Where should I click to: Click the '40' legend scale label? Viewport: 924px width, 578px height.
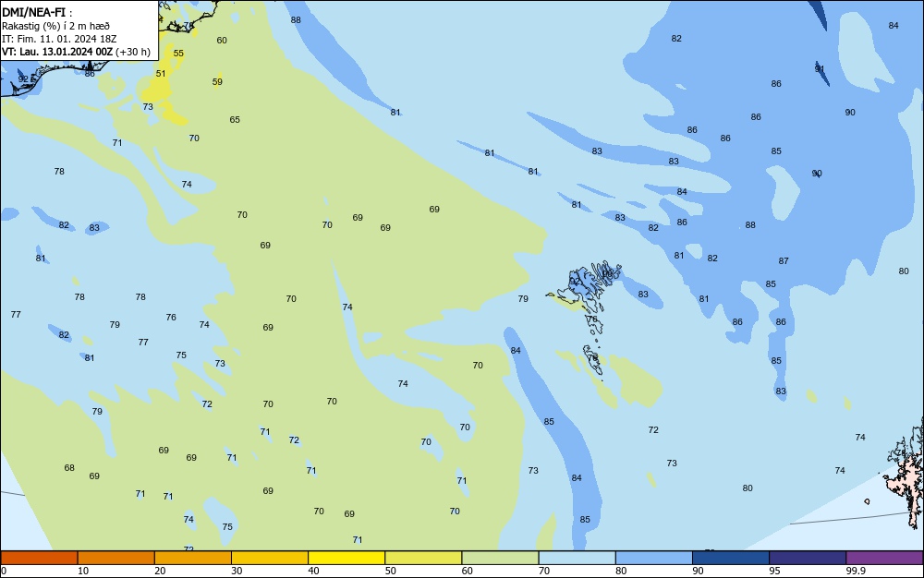coord(313,571)
